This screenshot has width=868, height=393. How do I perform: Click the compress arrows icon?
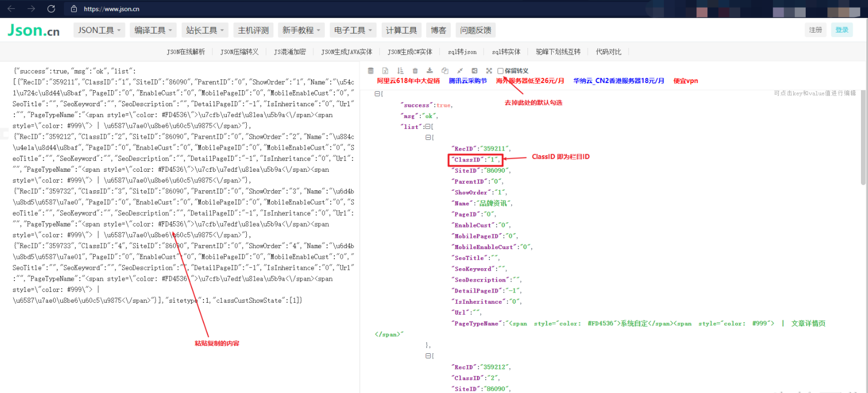[x=459, y=71]
